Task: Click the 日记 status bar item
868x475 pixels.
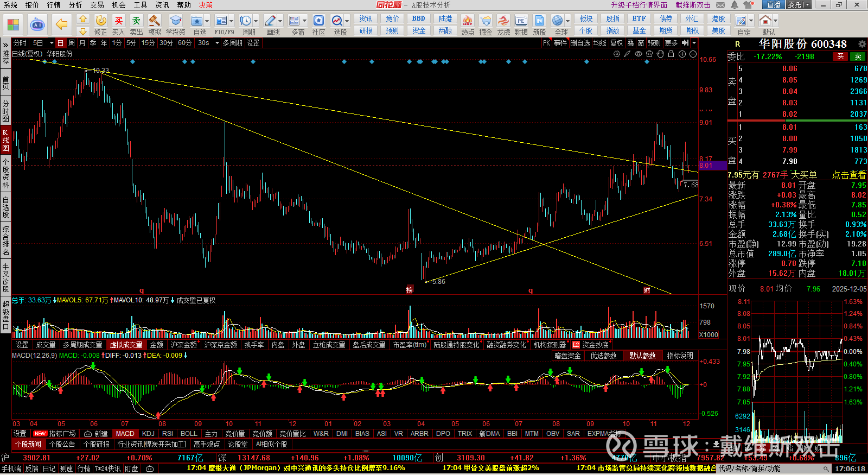Action: click(49, 468)
